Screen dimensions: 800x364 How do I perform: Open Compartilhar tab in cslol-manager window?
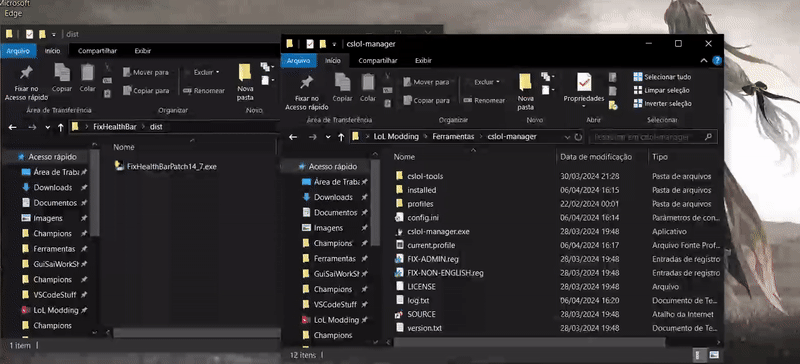pos(378,61)
